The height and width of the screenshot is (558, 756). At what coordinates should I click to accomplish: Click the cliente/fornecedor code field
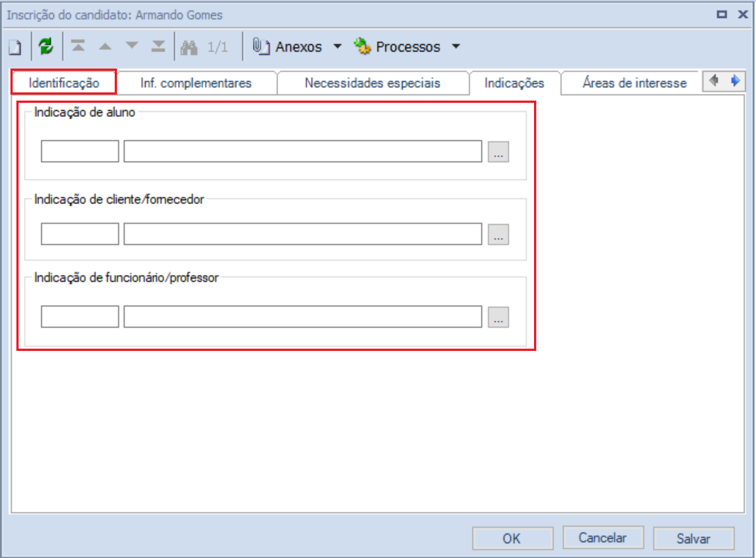tap(80, 234)
